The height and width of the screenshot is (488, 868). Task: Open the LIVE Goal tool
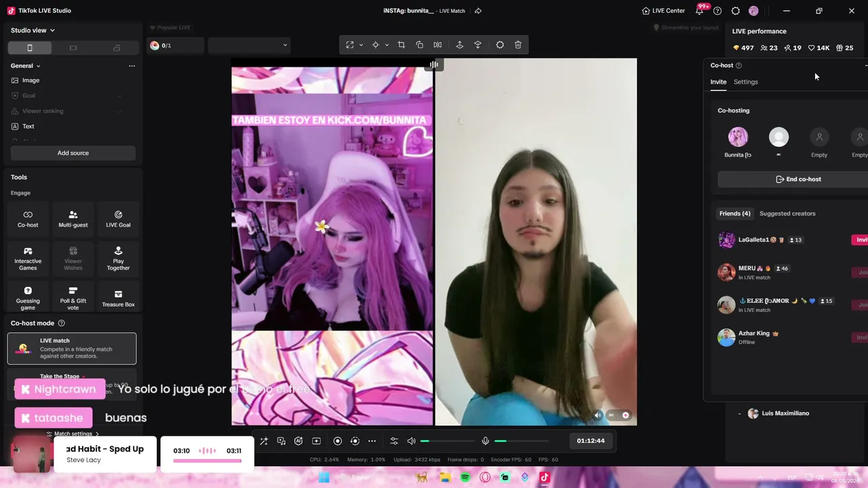coord(118,218)
